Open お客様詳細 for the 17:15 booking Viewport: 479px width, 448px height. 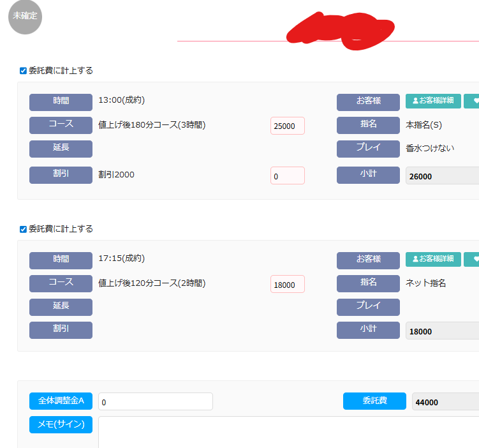[433, 259]
